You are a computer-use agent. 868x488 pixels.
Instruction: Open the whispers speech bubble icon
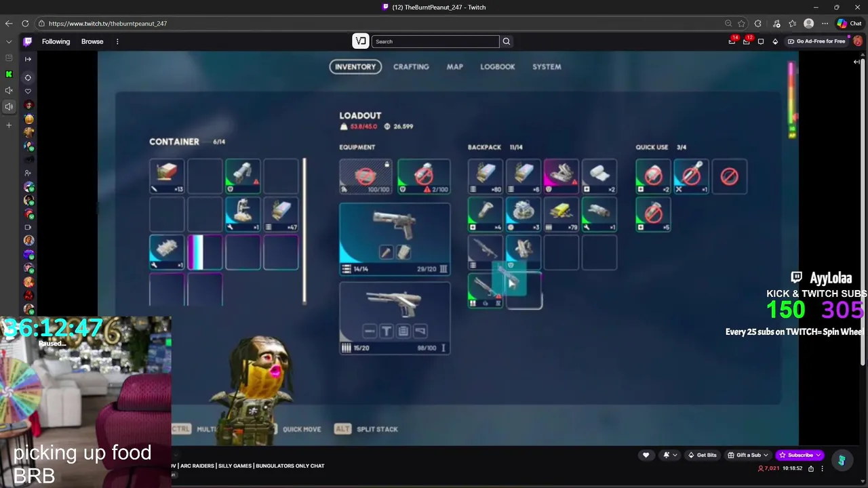point(761,41)
